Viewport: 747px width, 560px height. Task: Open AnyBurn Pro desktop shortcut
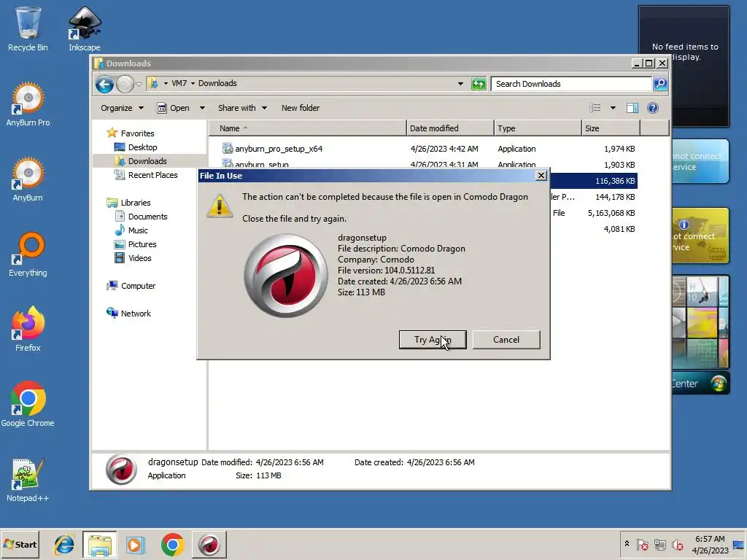point(28,104)
